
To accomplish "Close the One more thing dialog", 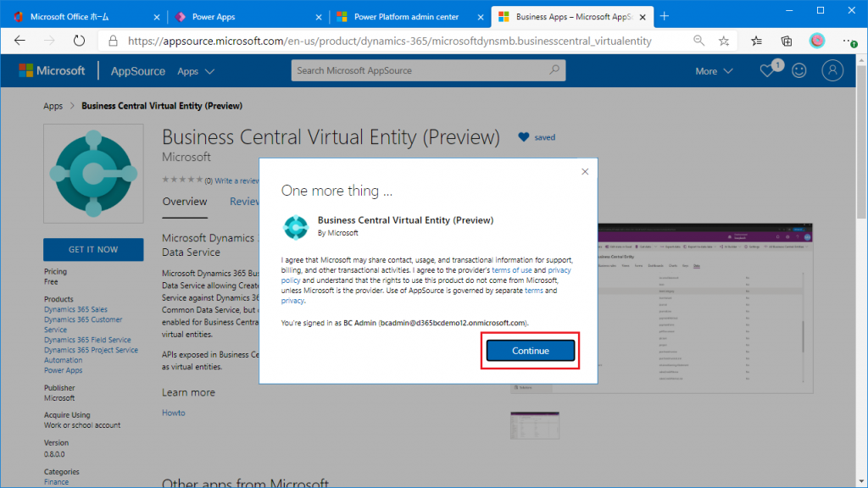I will click(x=585, y=171).
